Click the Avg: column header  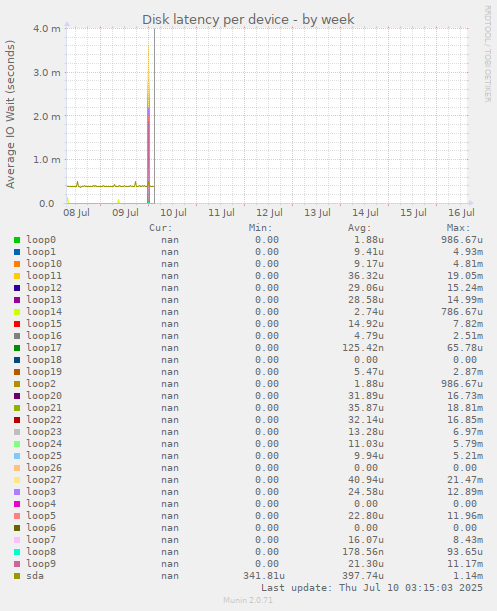[x=359, y=228]
